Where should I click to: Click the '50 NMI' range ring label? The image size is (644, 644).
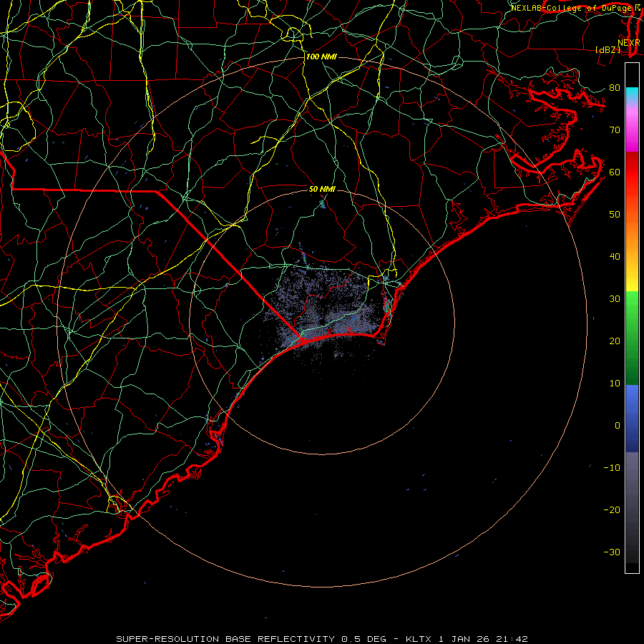(x=322, y=189)
